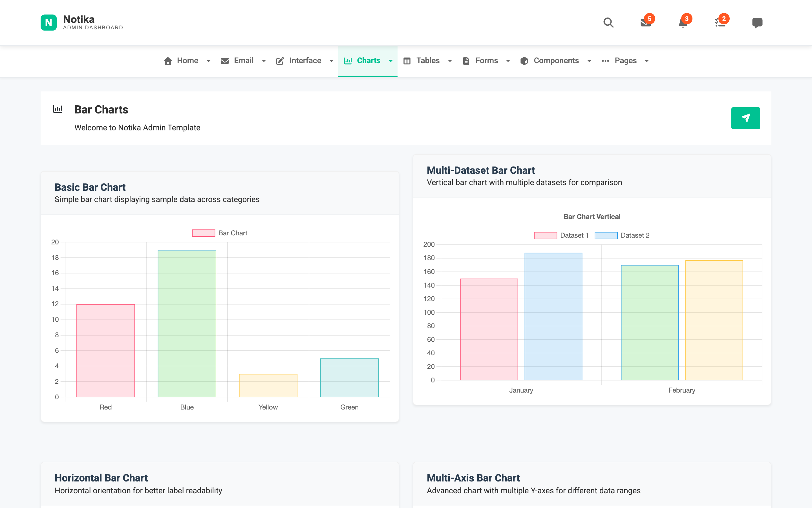The height and width of the screenshot is (508, 812).
Task: Expand the Tables dropdown arrow
Action: point(450,61)
